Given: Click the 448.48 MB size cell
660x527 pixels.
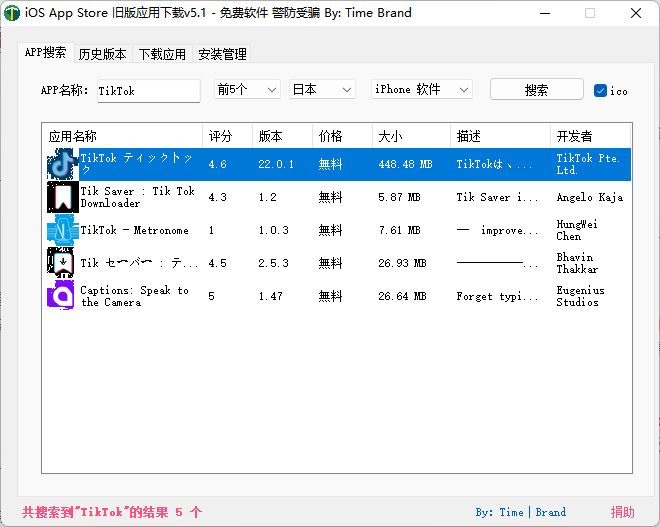Looking at the screenshot, I should click(x=405, y=164).
